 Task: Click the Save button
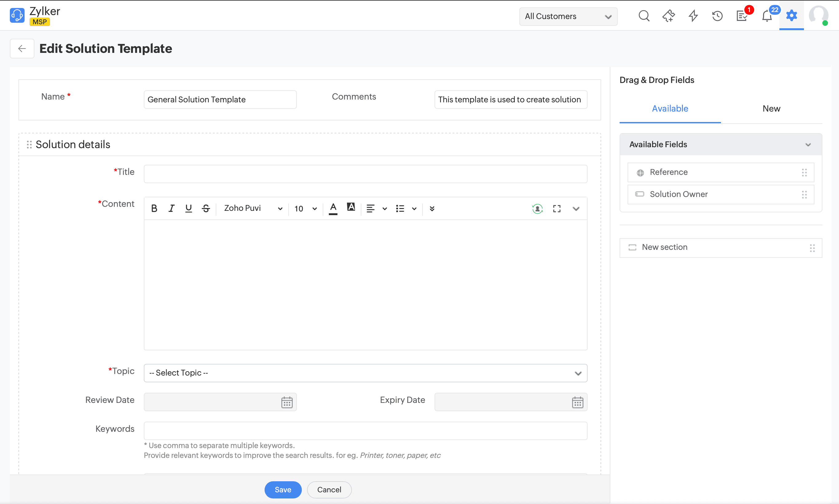tap(283, 489)
